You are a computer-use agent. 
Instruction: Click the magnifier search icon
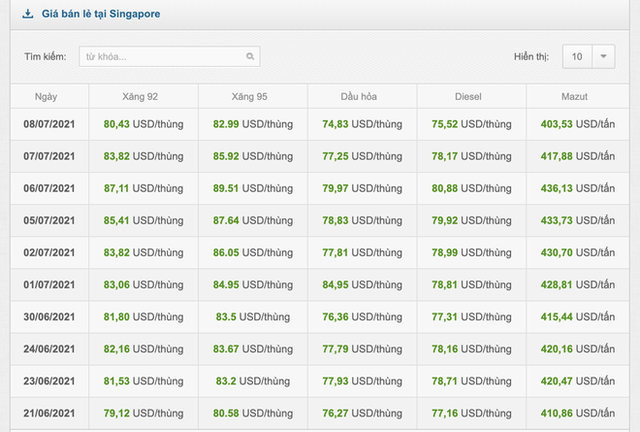(x=250, y=56)
